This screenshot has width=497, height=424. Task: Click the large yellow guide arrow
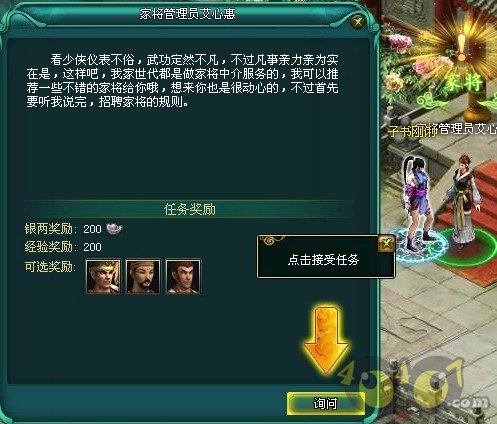pos(327,340)
